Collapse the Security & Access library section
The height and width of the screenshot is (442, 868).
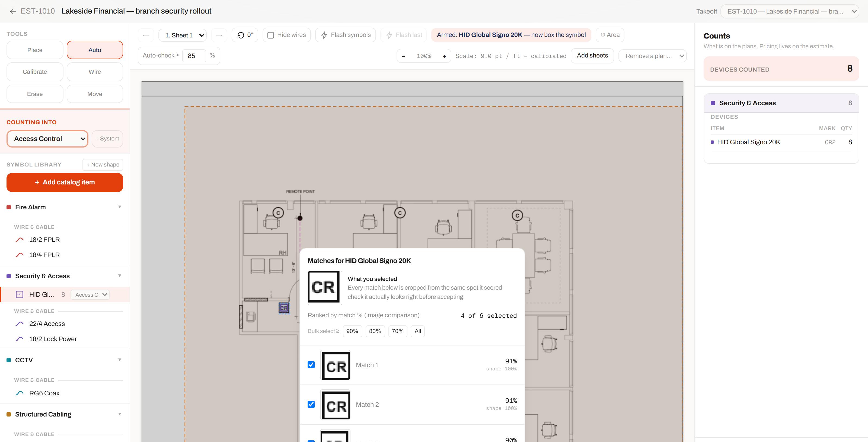pyautogui.click(x=120, y=276)
